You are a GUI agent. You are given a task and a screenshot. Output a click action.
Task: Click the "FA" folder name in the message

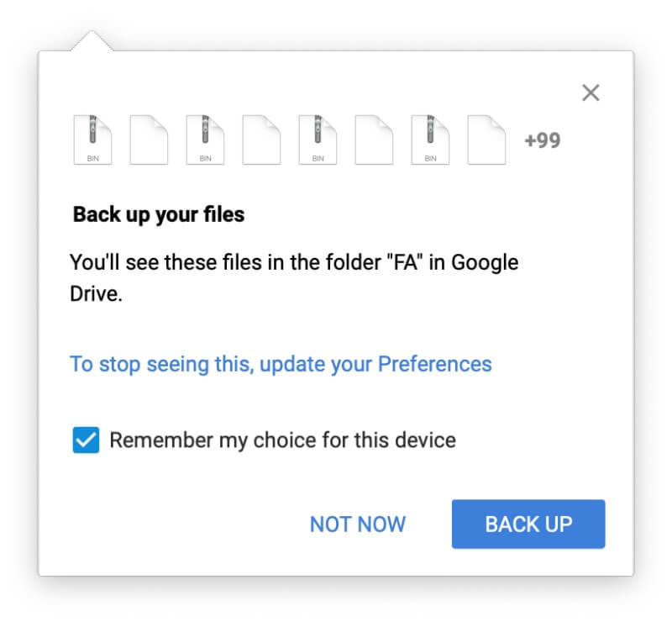click(404, 262)
